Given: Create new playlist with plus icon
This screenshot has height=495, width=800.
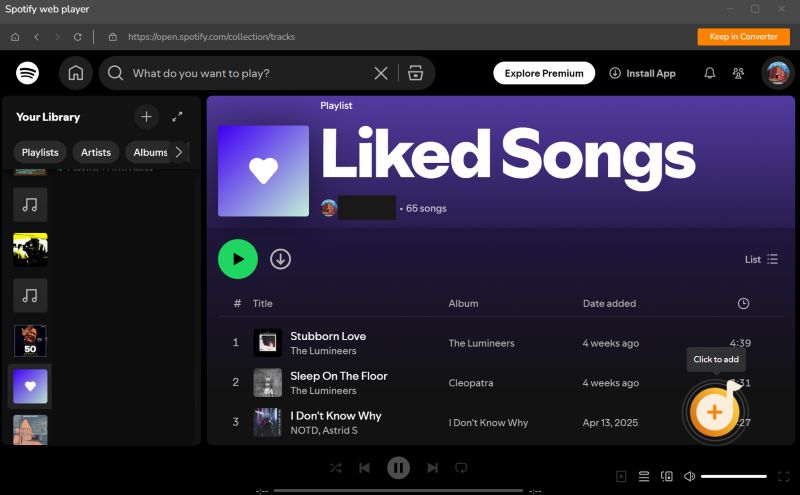Looking at the screenshot, I should (146, 117).
